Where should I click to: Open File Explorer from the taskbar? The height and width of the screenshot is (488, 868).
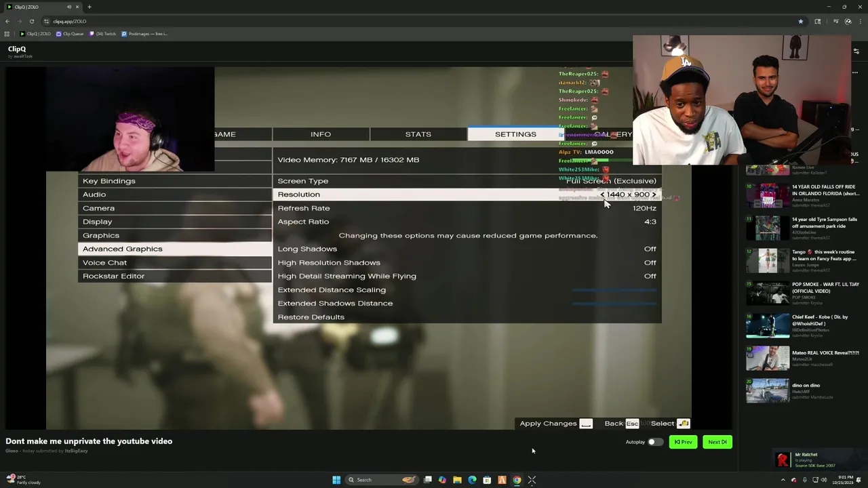coord(457,480)
